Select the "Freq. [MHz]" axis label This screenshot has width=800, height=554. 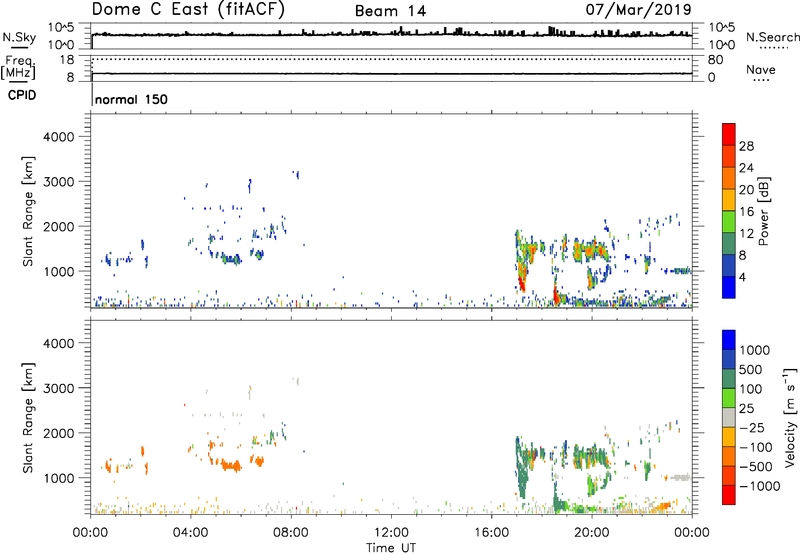(x=18, y=68)
